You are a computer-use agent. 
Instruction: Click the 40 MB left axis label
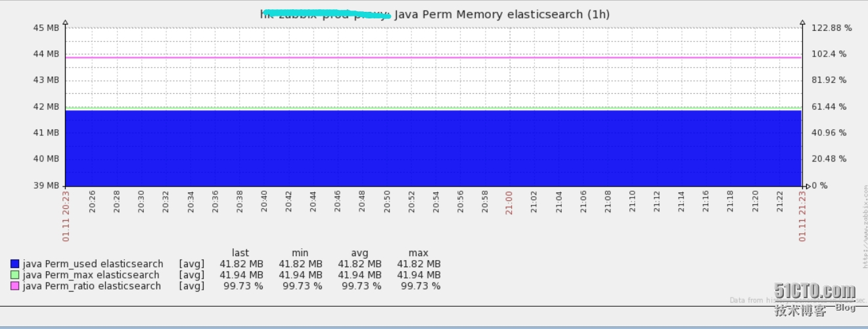click(45, 159)
